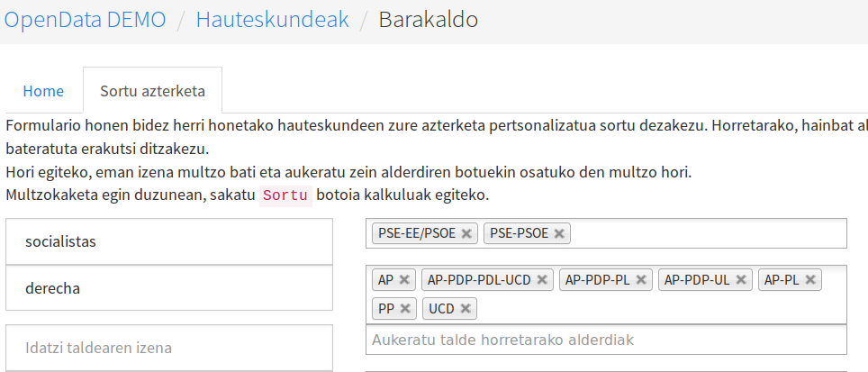Remove the AP-PDP-PL tag
This screenshot has width=868, height=372.
641,280
